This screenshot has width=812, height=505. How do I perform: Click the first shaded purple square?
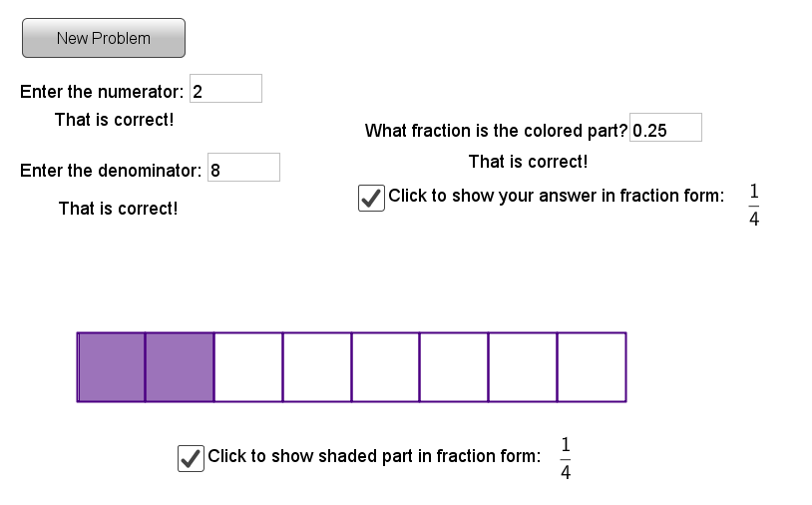112,367
